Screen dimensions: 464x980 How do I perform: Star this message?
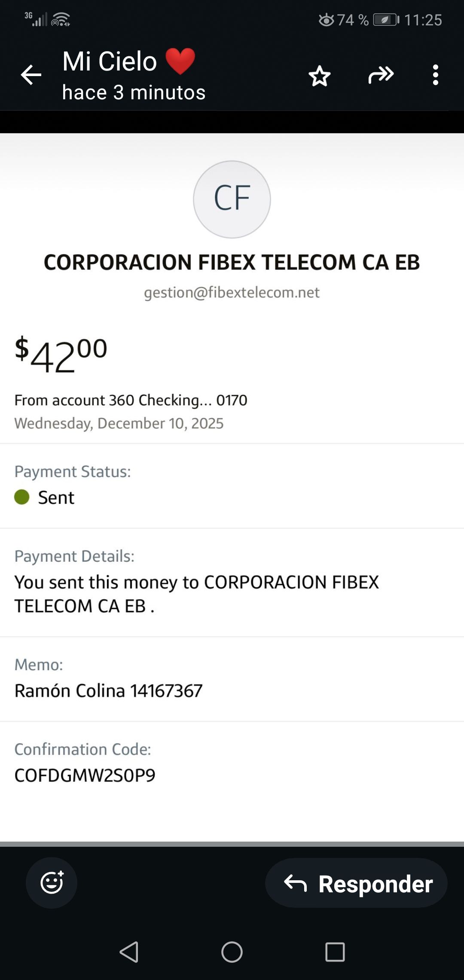[320, 76]
